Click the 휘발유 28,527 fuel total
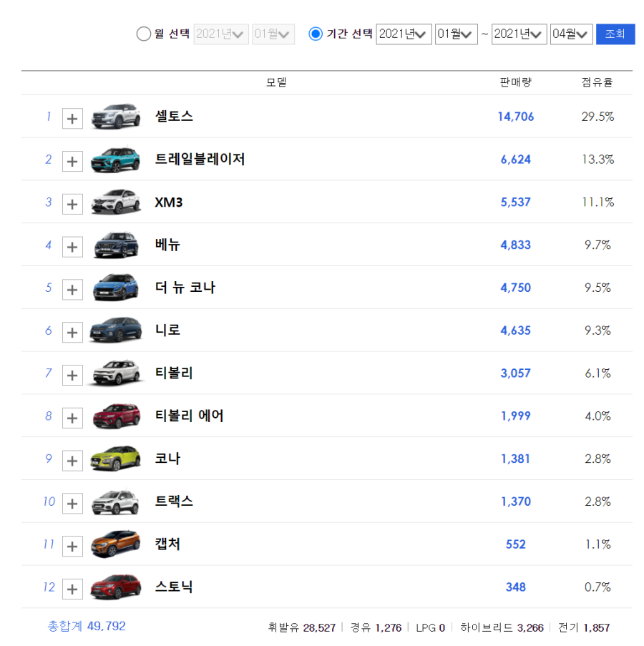 click(x=301, y=628)
